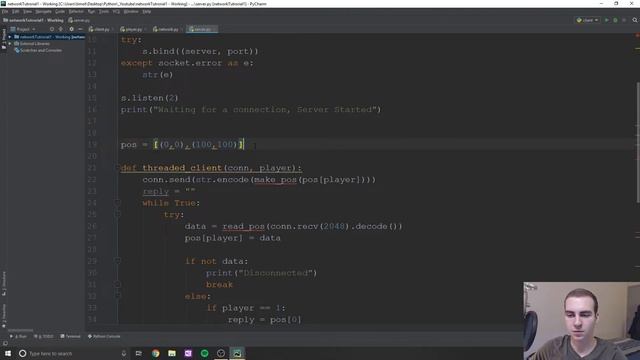Click networkTutorial1 in the navigation breadcrumb

pos(33,20)
